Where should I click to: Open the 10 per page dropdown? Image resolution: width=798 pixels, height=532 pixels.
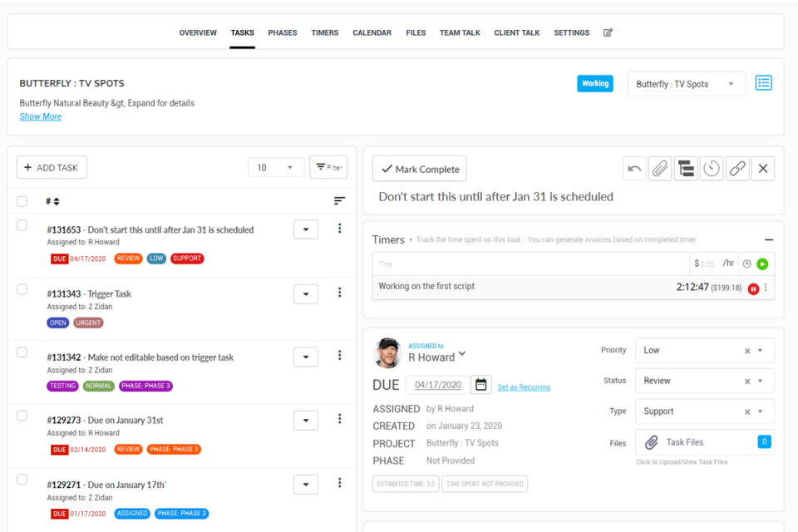click(275, 167)
